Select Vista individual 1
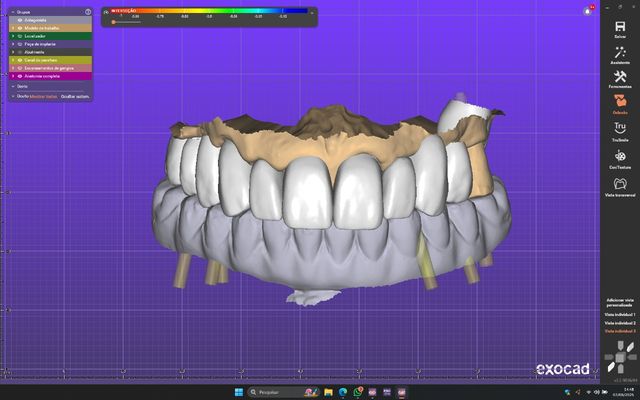The height and width of the screenshot is (400, 640). pyautogui.click(x=620, y=314)
